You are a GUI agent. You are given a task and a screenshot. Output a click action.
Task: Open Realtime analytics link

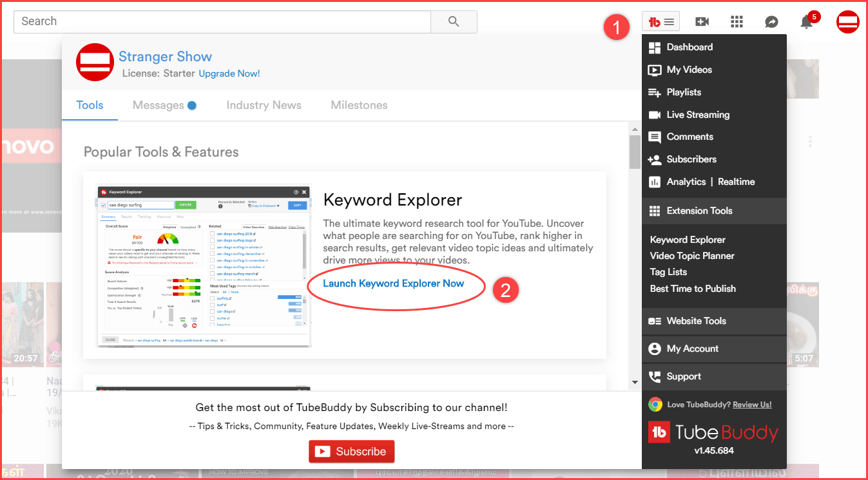(x=736, y=182)
